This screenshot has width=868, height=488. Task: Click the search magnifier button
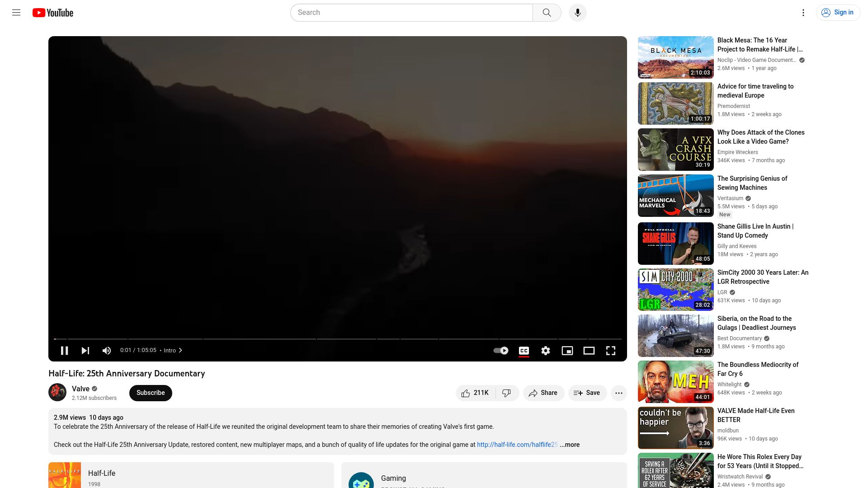coord(547,13)
